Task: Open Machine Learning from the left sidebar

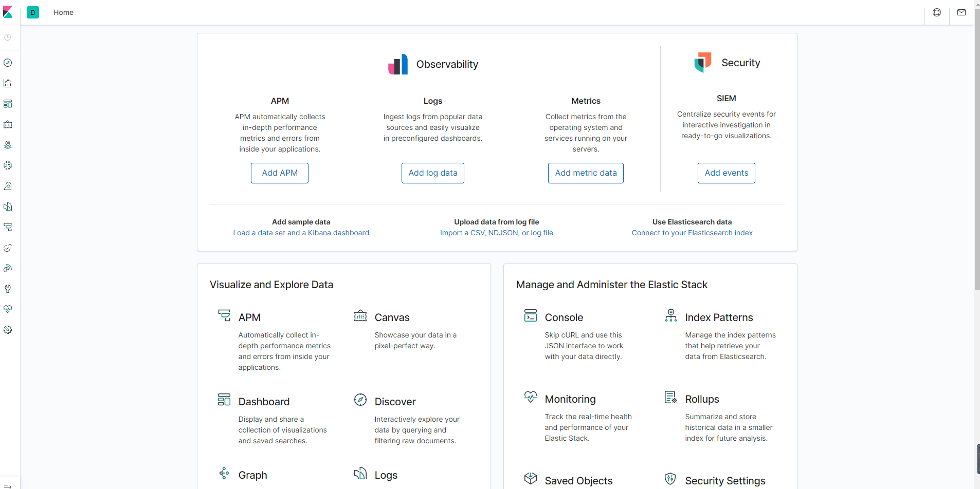Action: [8, 165]
